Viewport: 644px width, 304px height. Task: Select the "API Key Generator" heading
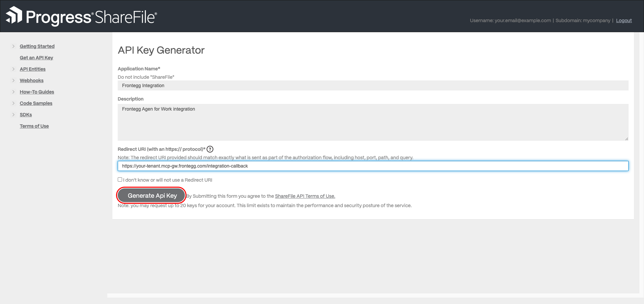pos(161,50)
